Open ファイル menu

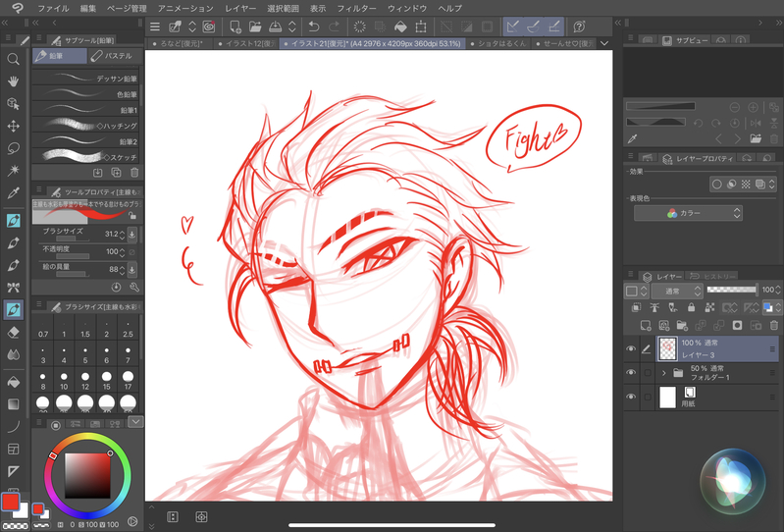[x=54, y=8]
